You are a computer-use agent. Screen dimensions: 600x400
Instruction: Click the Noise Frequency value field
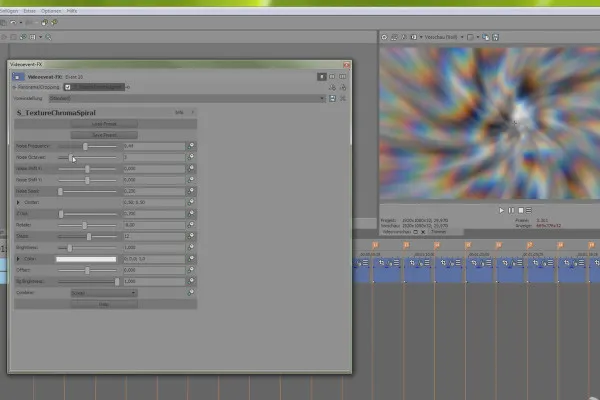tap(154, 146)
